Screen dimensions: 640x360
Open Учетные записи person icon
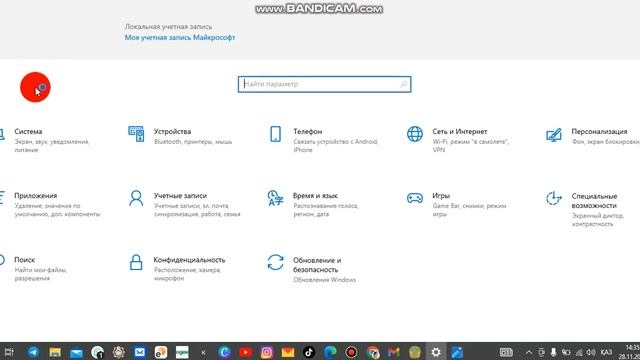136,198
